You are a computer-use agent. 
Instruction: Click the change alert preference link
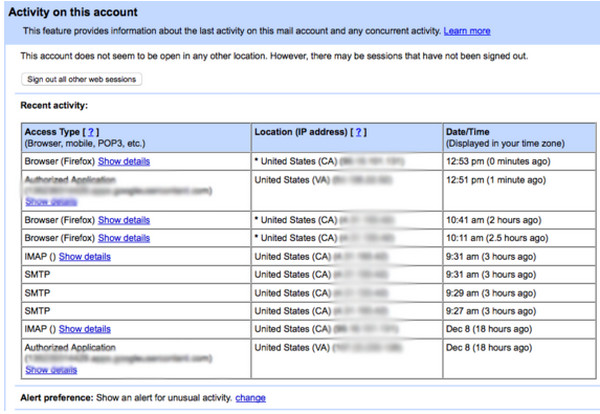pos(250,398)
